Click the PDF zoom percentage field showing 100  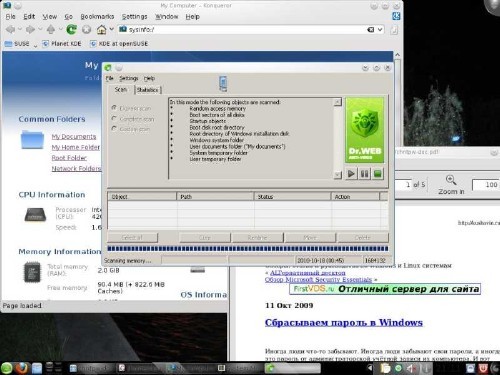coord(486,185)
